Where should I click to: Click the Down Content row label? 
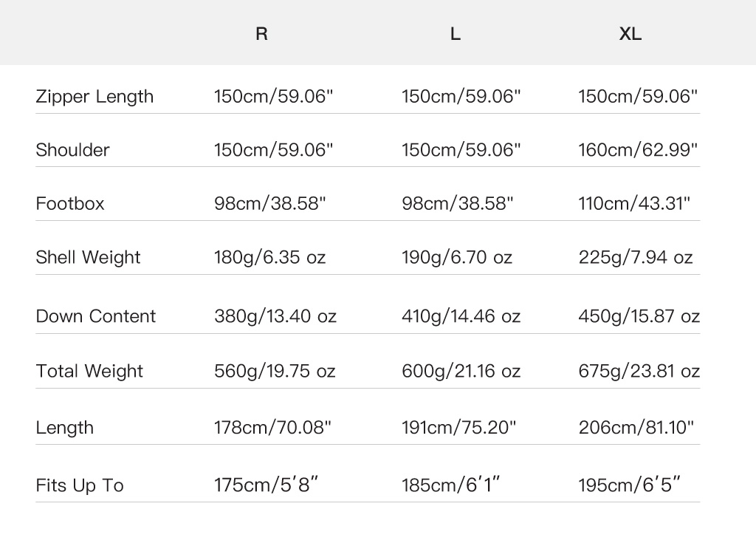(x=96, y=316)
